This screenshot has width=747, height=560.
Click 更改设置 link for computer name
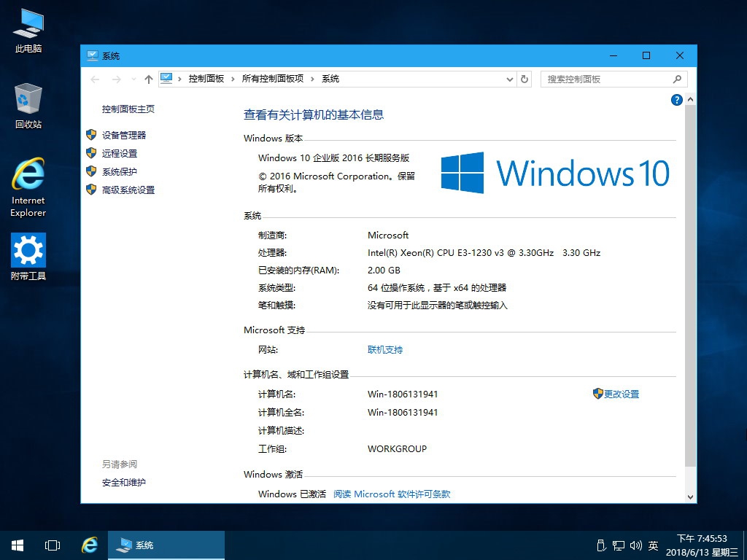click(x=622, y=394)
